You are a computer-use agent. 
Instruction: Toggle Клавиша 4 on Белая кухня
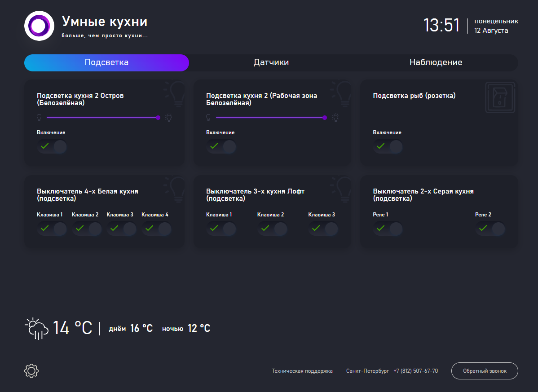tap(156, 229)
